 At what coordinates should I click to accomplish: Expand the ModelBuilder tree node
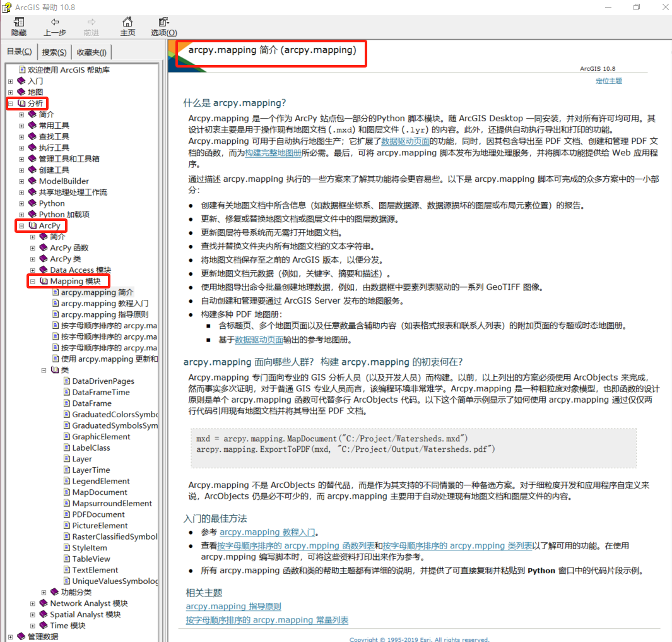tap(21, 181)
